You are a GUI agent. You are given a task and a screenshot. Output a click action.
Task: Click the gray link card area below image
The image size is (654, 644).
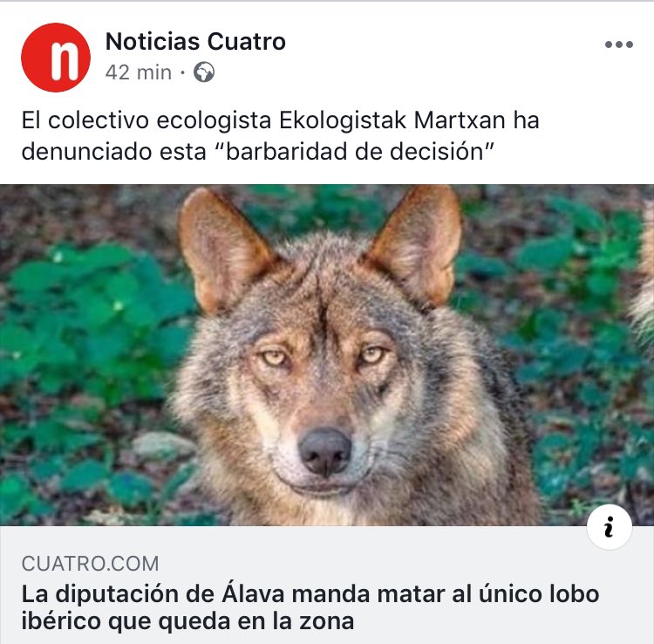[327, 585]
